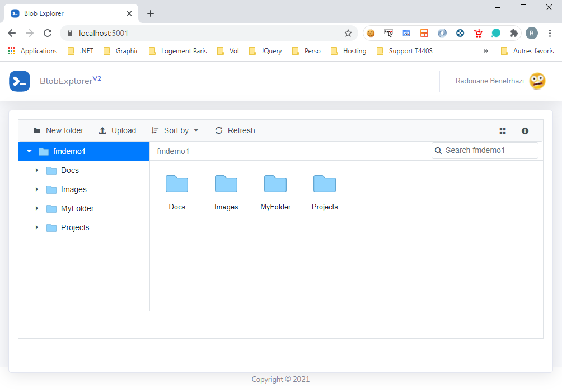Open the Sort by dropdown
562x392 pixels.
click(175, 130)
